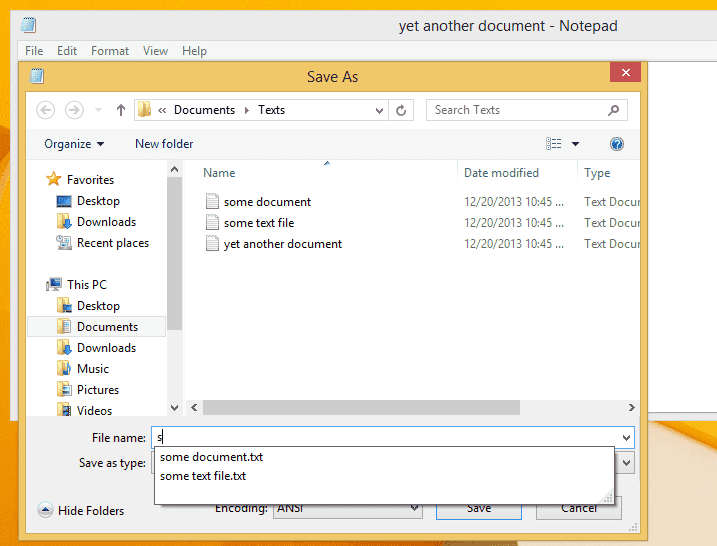Image resolution: width=717 pixels, height=546 pixels.
Task: Click the Back navigation arrow icon
Action: [x=45, y=110]
